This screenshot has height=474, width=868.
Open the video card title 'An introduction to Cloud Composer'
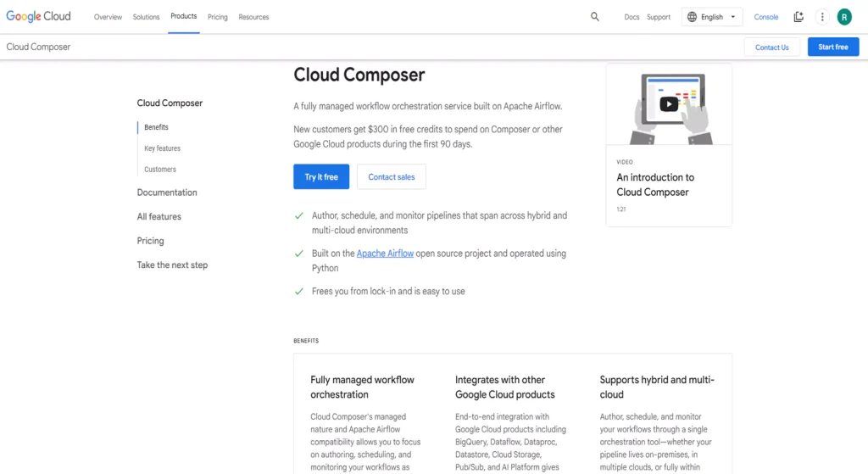(x=655, y=184)
